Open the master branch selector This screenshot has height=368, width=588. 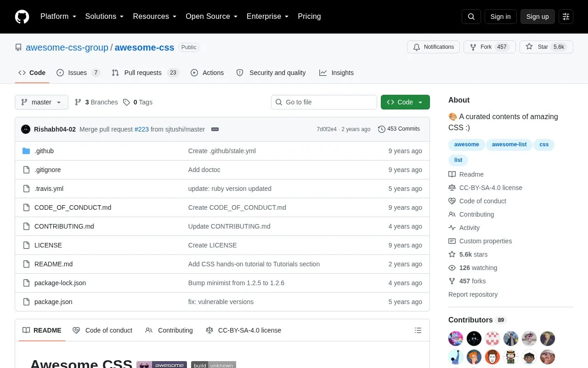pyautogui.click(x=41, y=102)
